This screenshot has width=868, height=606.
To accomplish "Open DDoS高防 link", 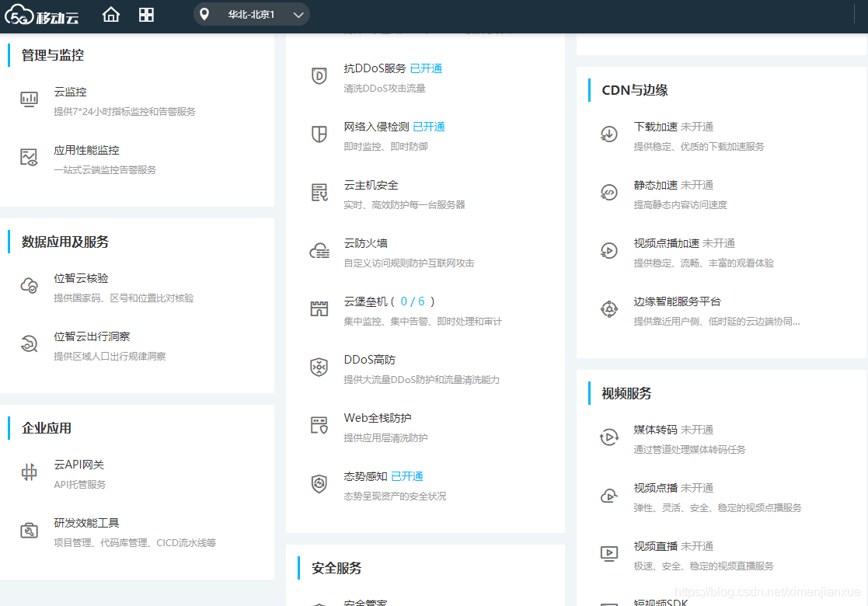I will point(369,360).
